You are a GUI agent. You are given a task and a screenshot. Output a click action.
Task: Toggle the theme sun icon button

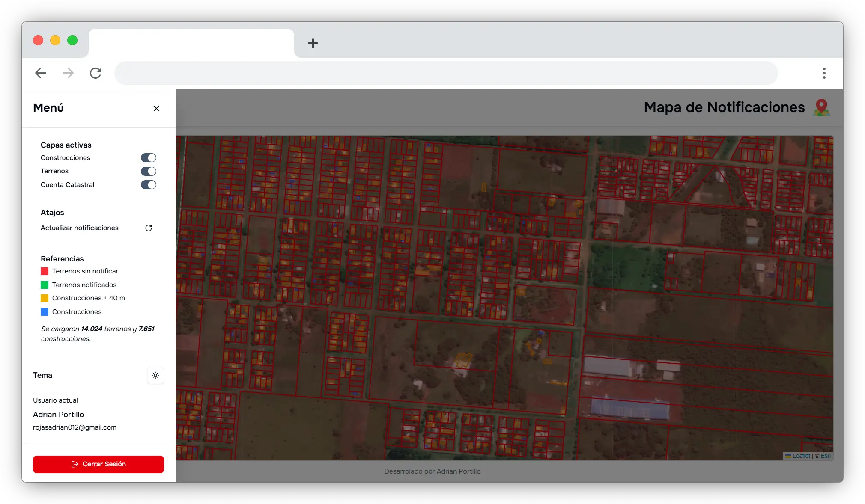155,375
